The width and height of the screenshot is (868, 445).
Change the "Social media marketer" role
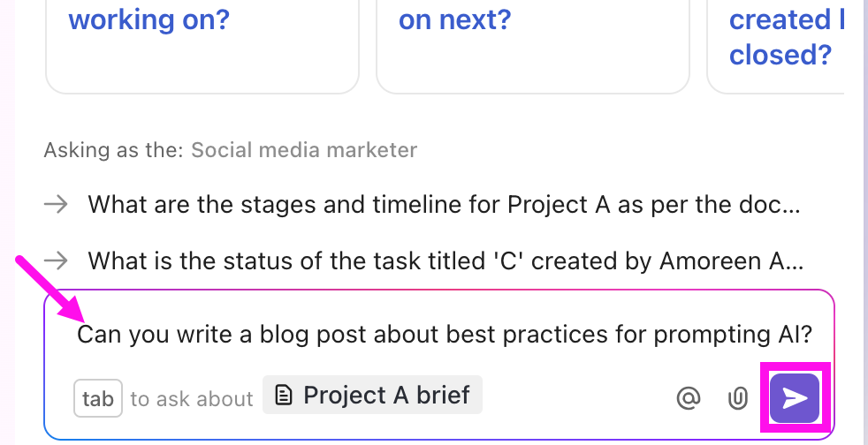pos(304,150)
